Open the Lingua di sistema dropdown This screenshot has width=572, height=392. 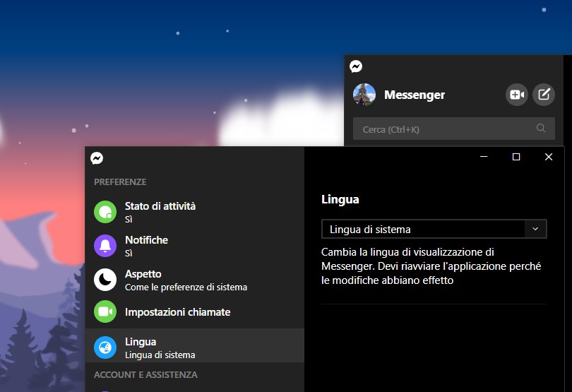coord(434,229)
